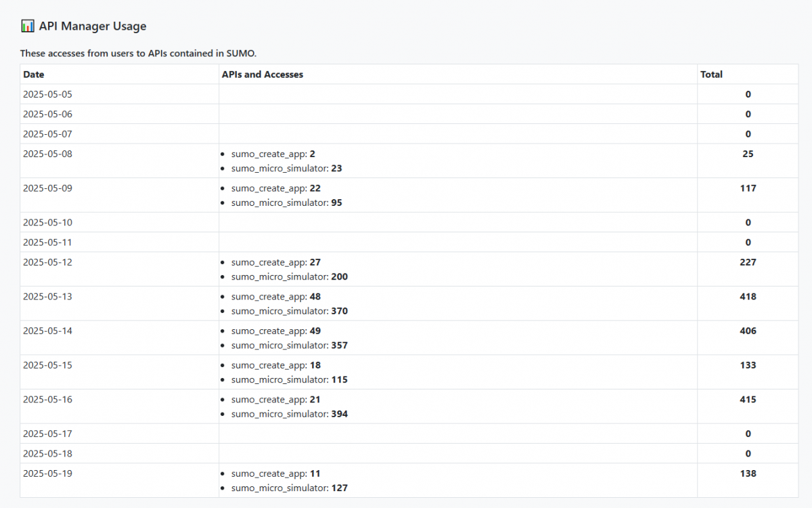Click the bar chart icon beside API Manager Usage
The height and width of the screenshot is (508, 812).
tap(28, 26)
